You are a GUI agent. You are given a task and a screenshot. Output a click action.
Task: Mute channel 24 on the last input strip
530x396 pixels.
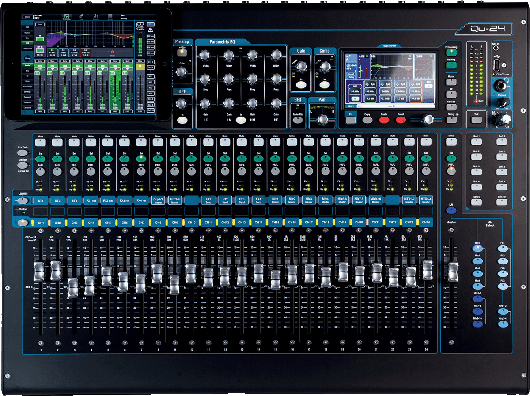tap(426, 142)
